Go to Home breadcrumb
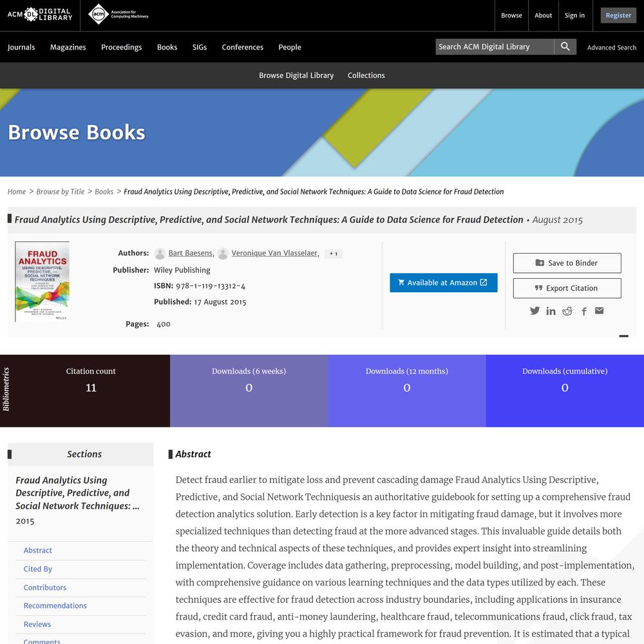The height and width of the screenshot is (644, 644). pos(17,192)
